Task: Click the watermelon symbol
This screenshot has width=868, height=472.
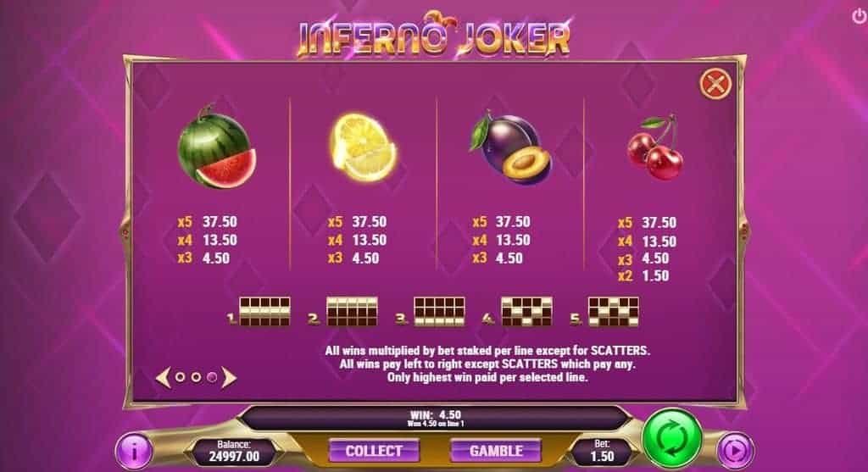Action: pos(216,147)
